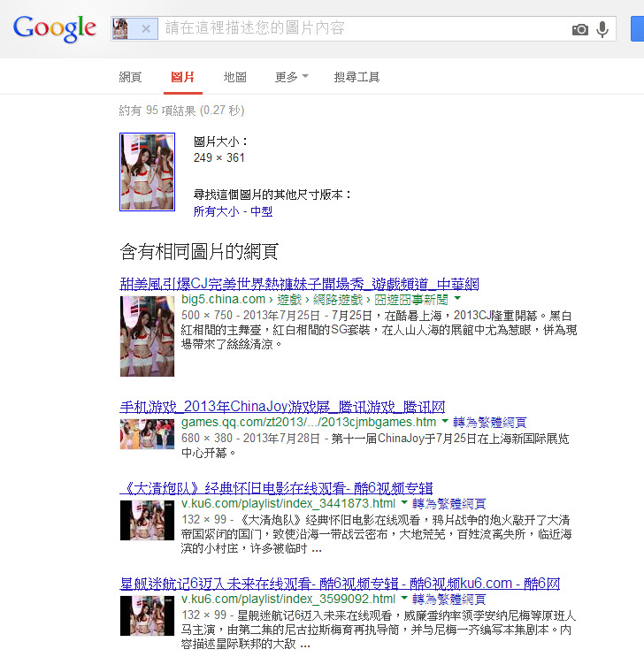The width and height of the screenshot is (644, 657).
Task: Open the queried image thumbnail preview
Action: [x=147, y=172]
